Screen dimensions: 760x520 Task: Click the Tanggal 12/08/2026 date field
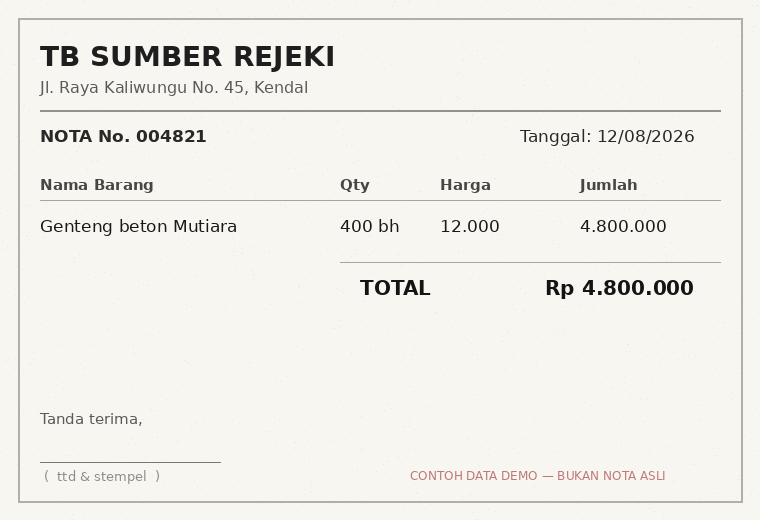pyautogui.click(x=607, y=137)
